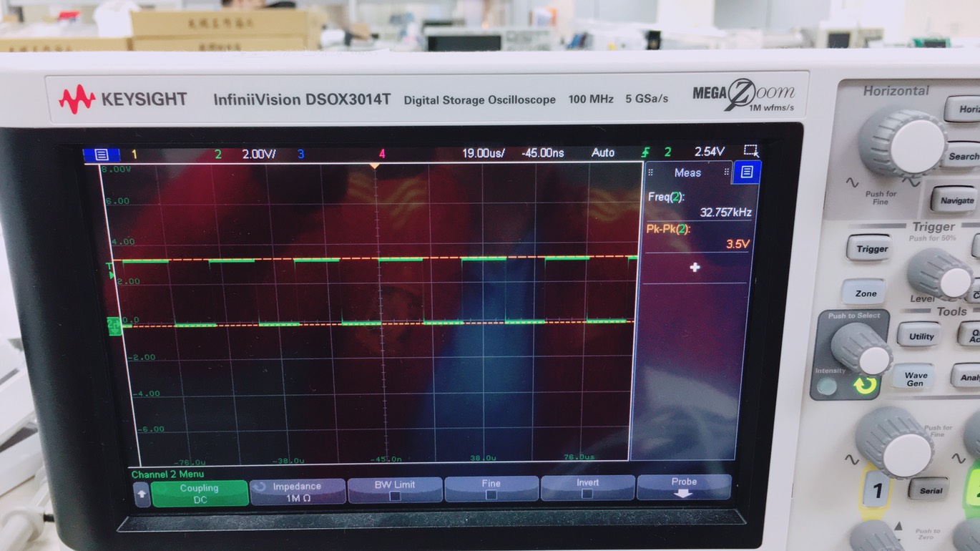Open the Coupling DC selector
The height and width of the screenshot is (551, 980).
pyautogui.click(x=200, y=490)
